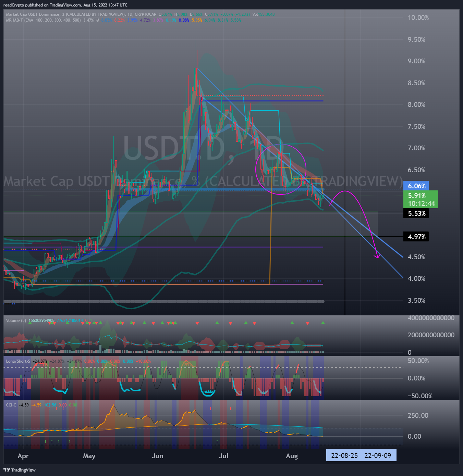Click the red 8.22% MRHAB-T legend value
463x476 pixels.
pyautogui.click(x=120, y=20)
